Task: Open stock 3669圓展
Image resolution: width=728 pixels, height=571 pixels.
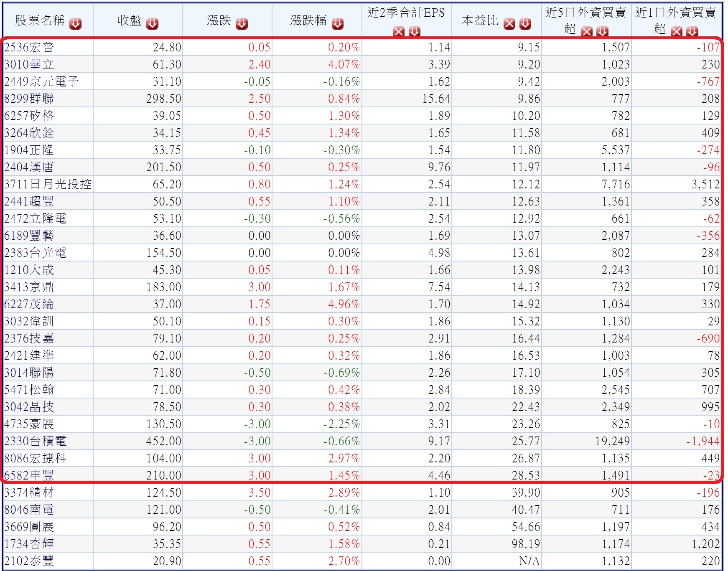Action: [x=29, y=527]
